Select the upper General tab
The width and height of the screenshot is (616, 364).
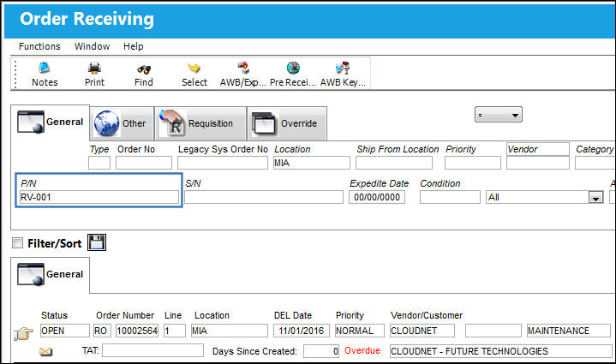pos(51,122)
